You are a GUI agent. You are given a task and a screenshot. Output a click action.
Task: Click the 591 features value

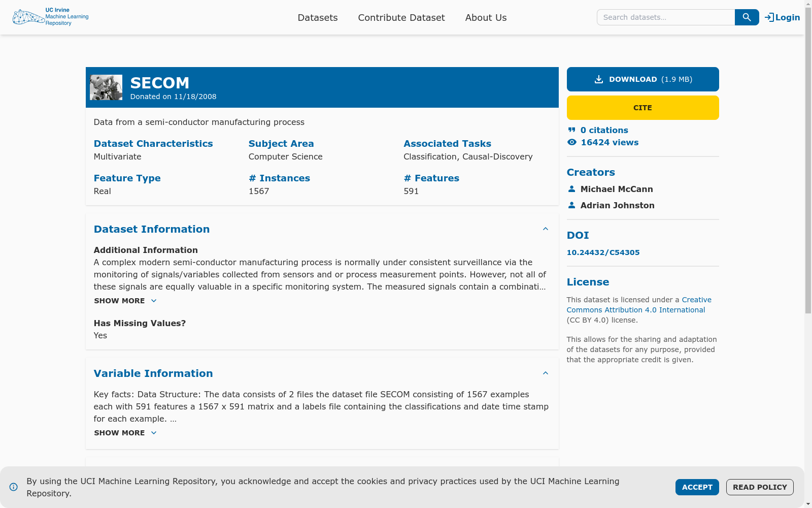coord(411,191)
